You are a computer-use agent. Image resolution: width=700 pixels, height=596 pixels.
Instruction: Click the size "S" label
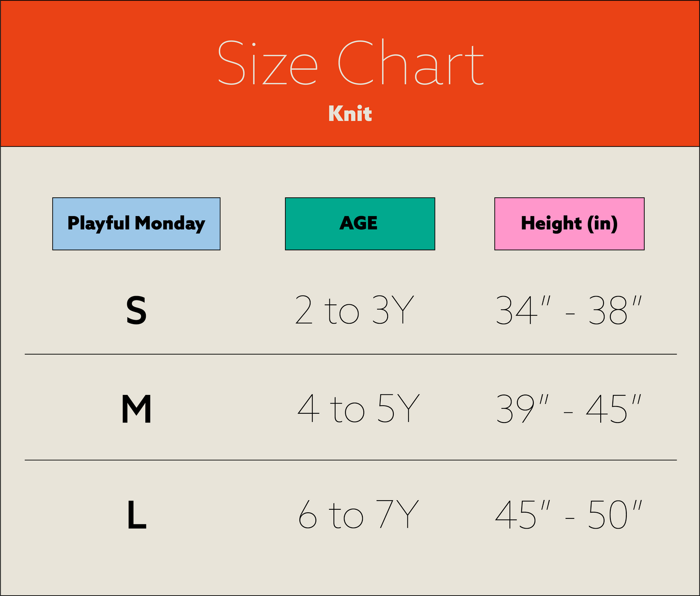[x=136, y=311]
